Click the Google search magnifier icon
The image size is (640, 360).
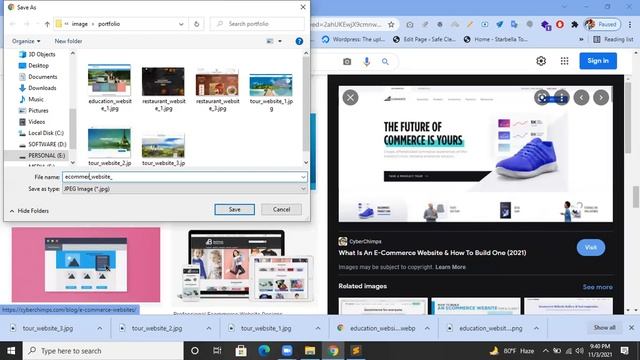tap(385, 62)
